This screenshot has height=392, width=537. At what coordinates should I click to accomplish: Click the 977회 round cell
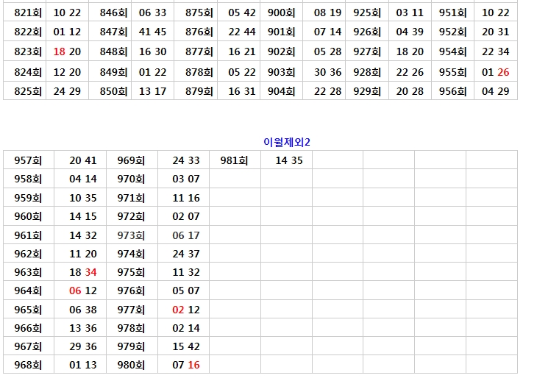(132, 310)
